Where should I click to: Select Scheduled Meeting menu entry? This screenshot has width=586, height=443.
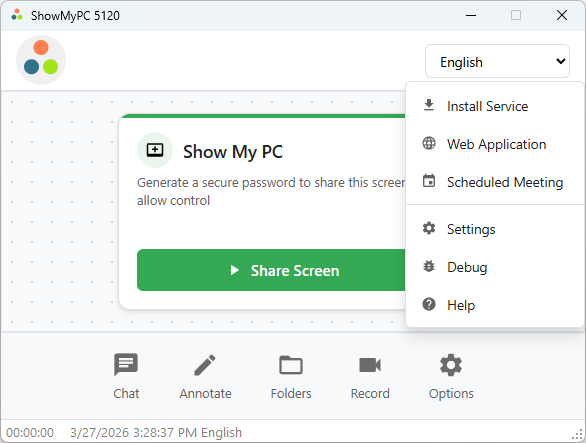[x=495, y=182]
